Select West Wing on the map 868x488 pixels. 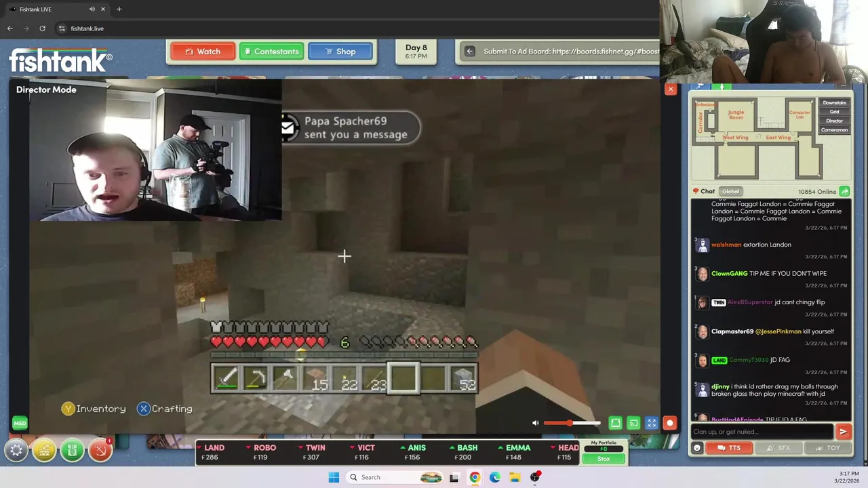pos(735,138)
